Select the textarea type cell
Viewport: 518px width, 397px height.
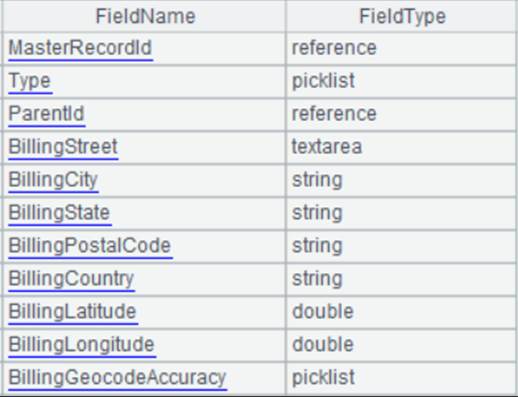[x=401, y=147]
